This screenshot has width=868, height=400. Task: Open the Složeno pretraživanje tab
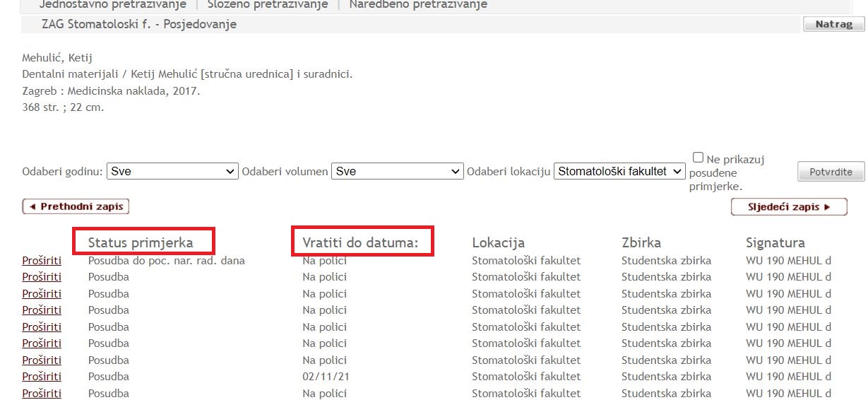268,5
